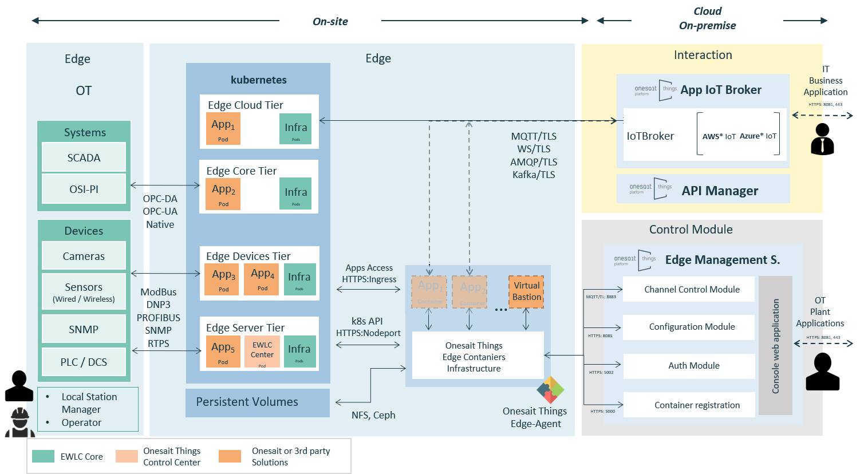Click the Onesait Things Edge-Agent puzzle logo
This screenshot has height=474, width=868.
coord(550,390)
